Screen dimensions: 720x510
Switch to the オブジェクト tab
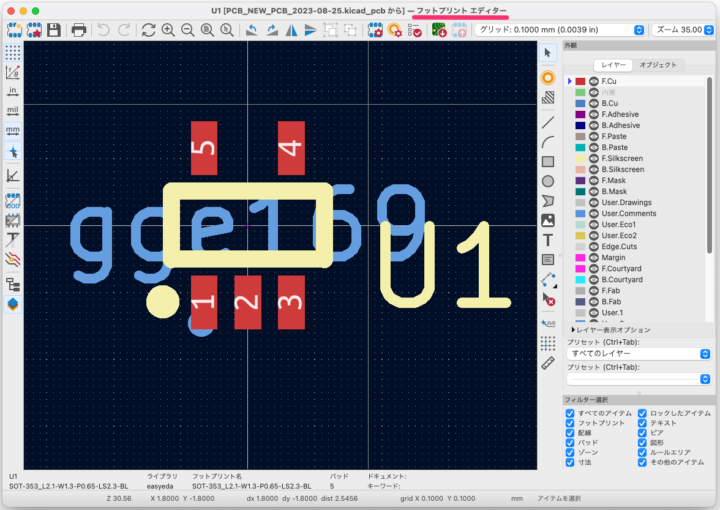coord(657,65)
